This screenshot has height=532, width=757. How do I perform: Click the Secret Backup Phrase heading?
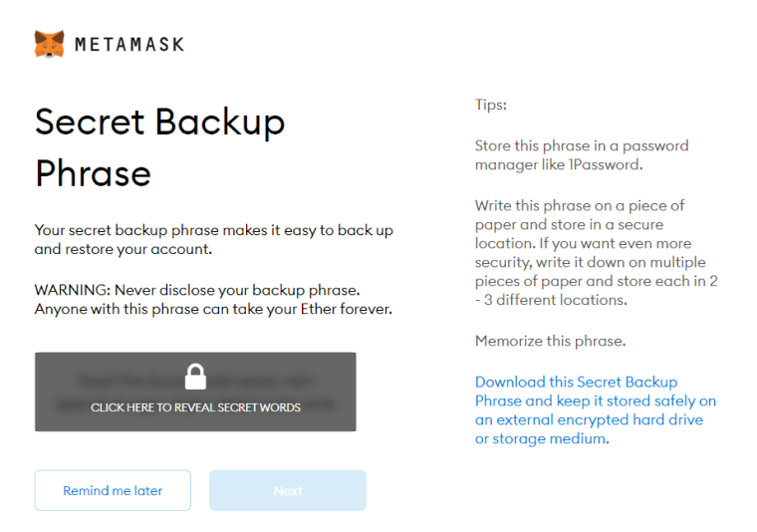point(159,147)
